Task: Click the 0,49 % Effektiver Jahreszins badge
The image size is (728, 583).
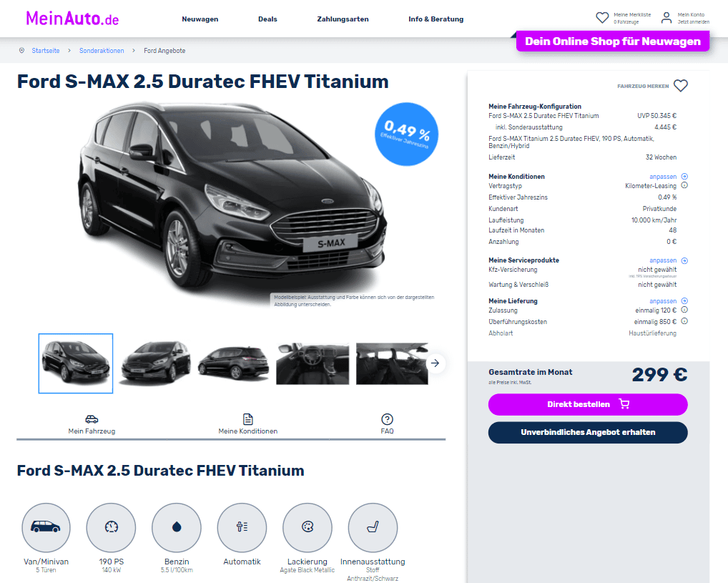Action: [406, 134]
